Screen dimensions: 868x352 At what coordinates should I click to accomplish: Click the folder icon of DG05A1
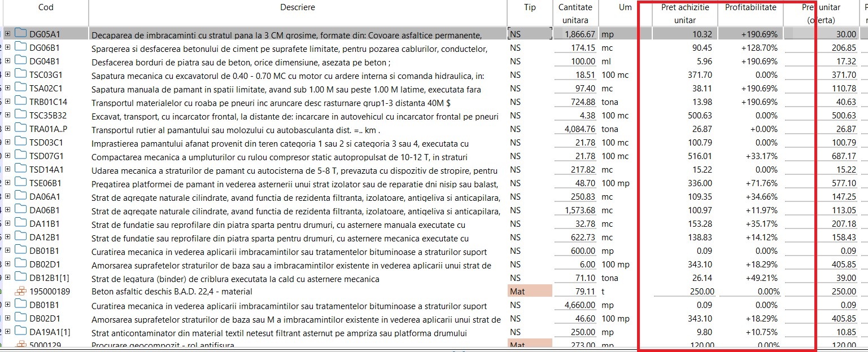(21, 33)
